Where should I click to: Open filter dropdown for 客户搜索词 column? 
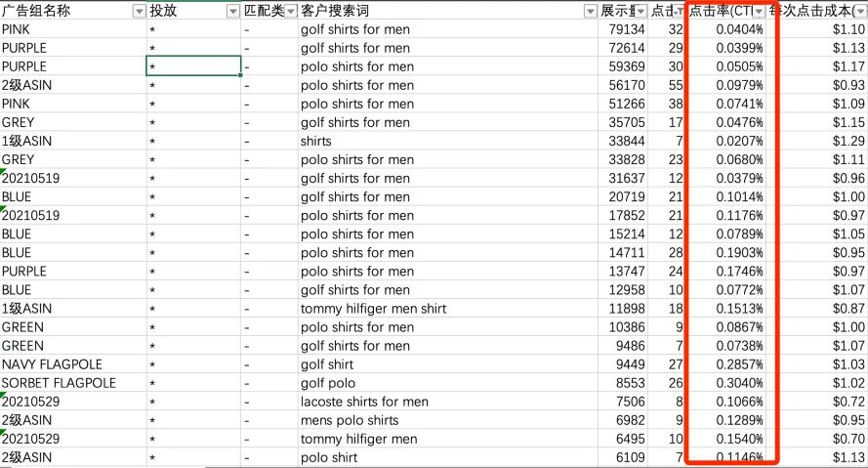click(x=591, y=11)
